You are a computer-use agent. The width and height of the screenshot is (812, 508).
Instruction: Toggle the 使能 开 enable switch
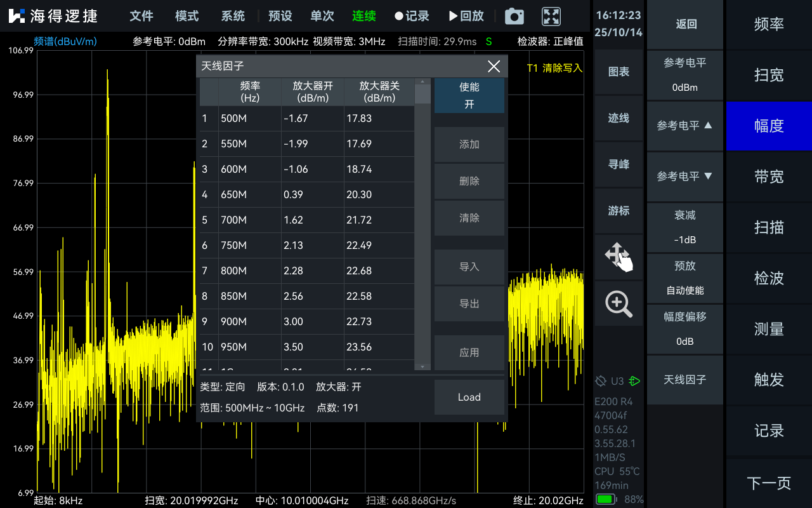(x=469, y=96)
